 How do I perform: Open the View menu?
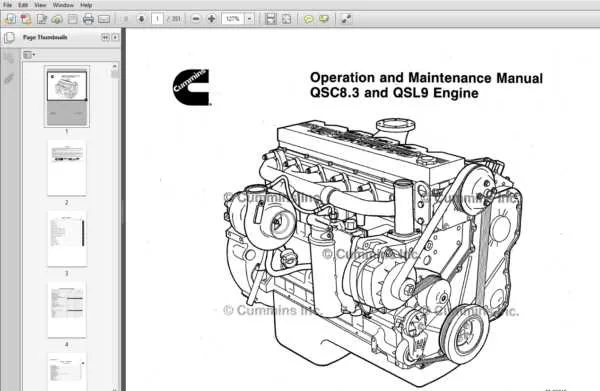point(40,5)
